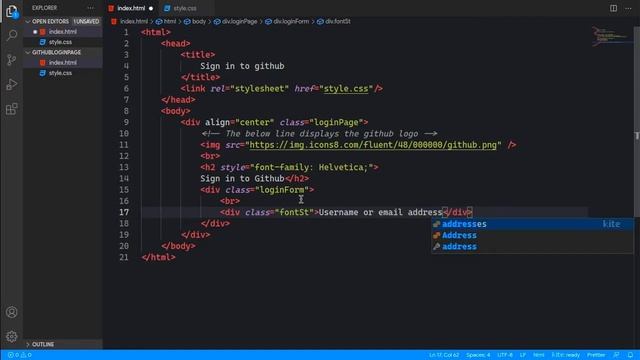Click the errors and warnings indicator
Viewport: 640px width, 360px height.
point(20,355)
